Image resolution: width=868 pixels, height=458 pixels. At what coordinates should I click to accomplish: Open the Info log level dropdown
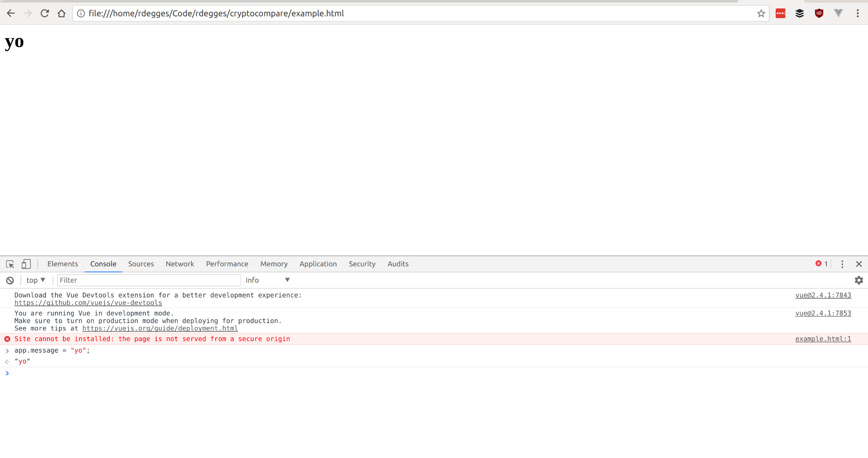pyautogui.click(x=267, y=280)
